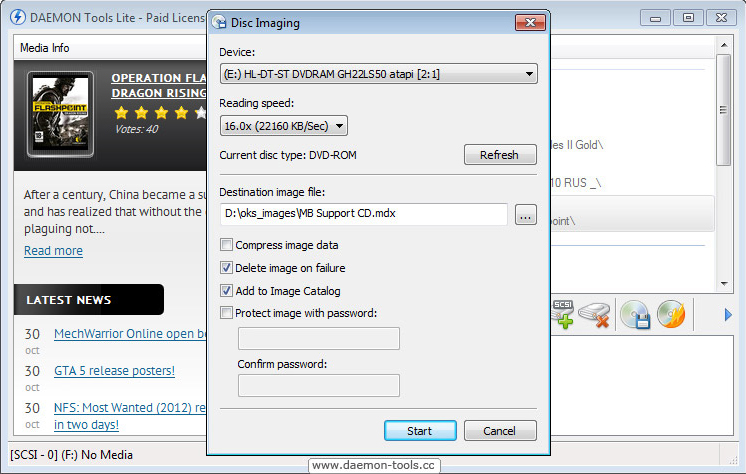Select the third rating star
Image resolution: width=746 pixels, height=474 pixels.
161,113
